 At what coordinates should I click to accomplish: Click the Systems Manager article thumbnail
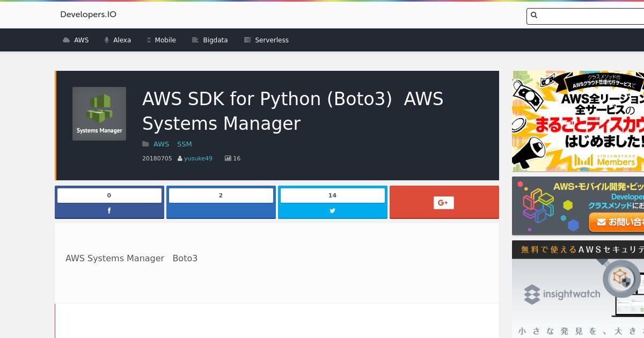99,114
